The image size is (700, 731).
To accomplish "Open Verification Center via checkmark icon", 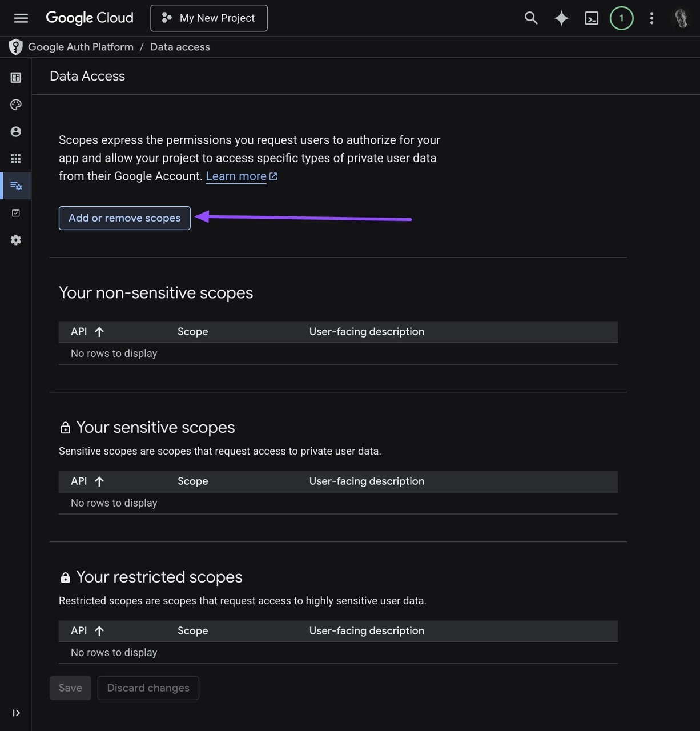I will point(15,212).
